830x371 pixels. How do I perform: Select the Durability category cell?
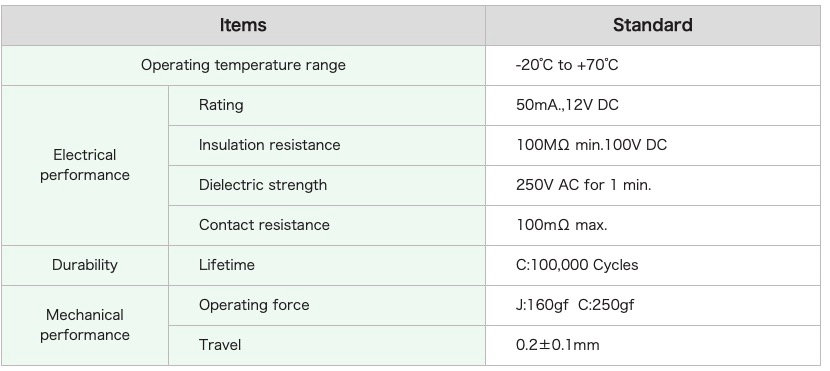[85, 265]
